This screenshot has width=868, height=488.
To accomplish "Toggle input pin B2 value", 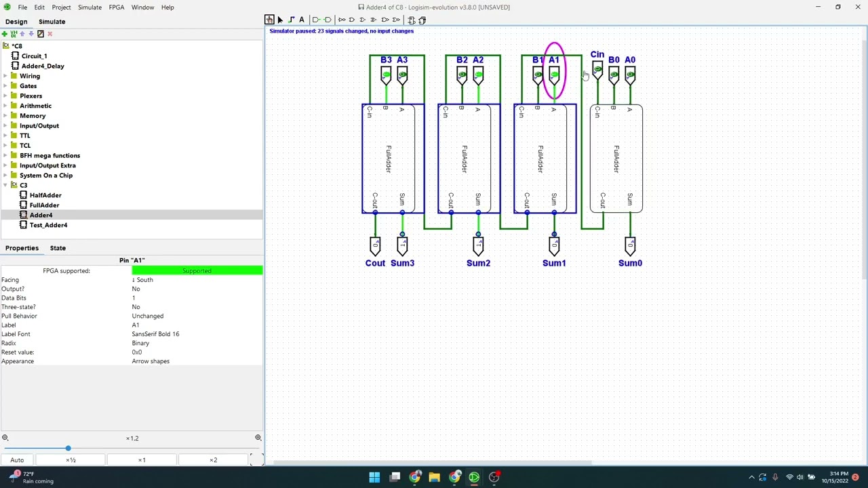I will [x=462, y=74].
